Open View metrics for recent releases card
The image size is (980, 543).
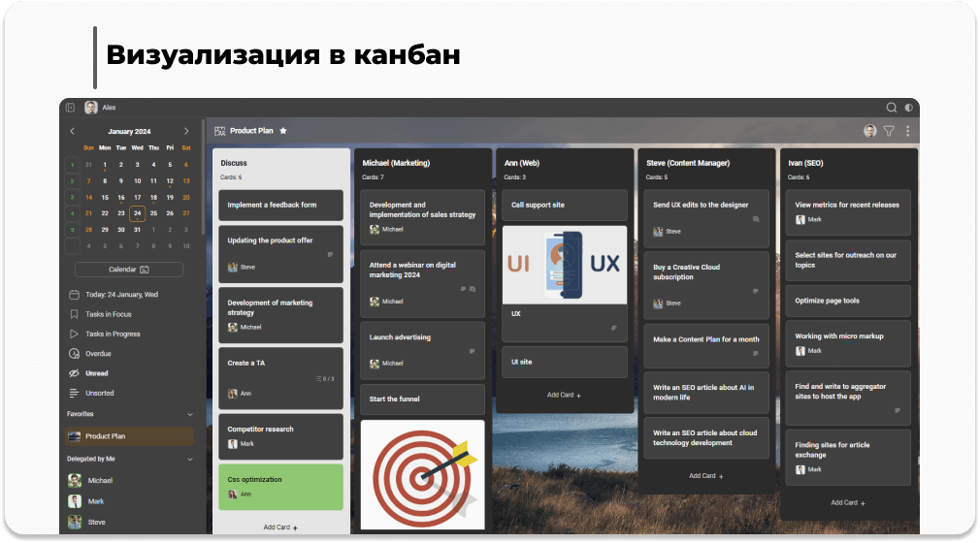pyautogui.click(x=847, y=212)
